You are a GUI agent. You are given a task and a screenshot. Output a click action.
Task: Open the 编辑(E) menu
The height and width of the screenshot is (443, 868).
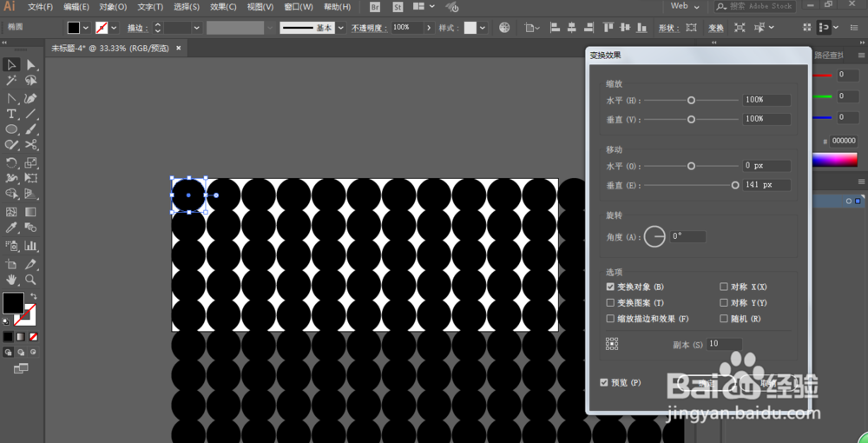click(x=76, y=7)
